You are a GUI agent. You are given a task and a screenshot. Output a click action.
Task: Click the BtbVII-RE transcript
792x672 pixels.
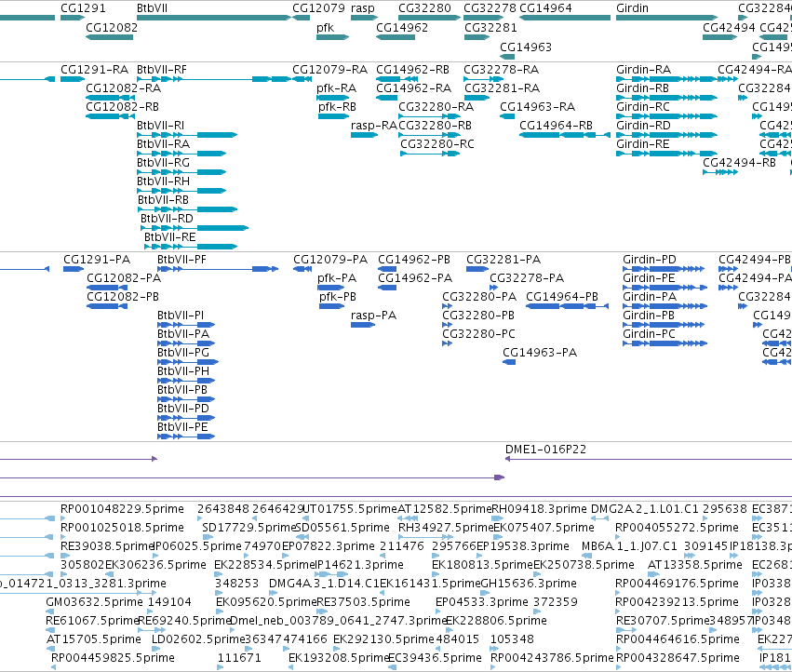[191, 247]
